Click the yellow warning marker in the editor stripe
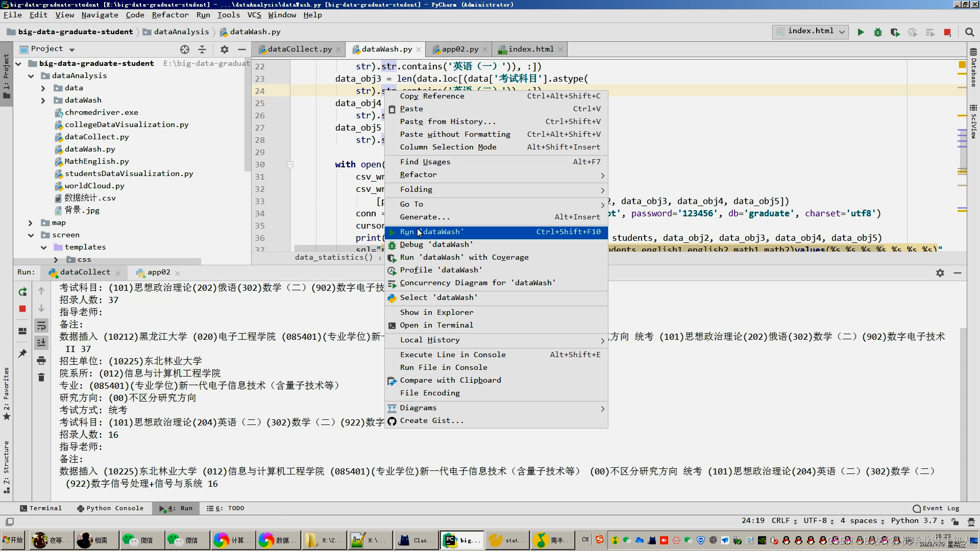The image size is (980, 551). coord(962,64)
